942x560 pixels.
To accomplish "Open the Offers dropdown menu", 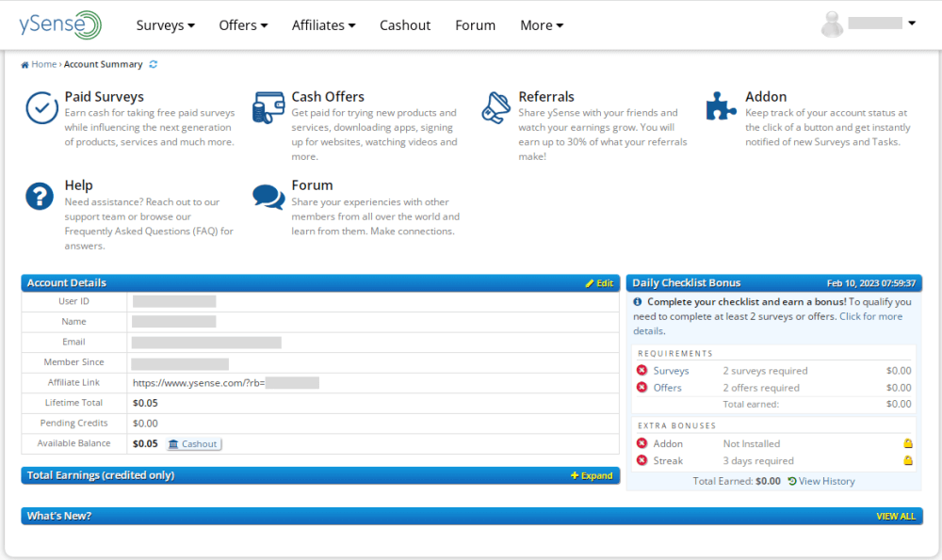I will pos(243,25).
